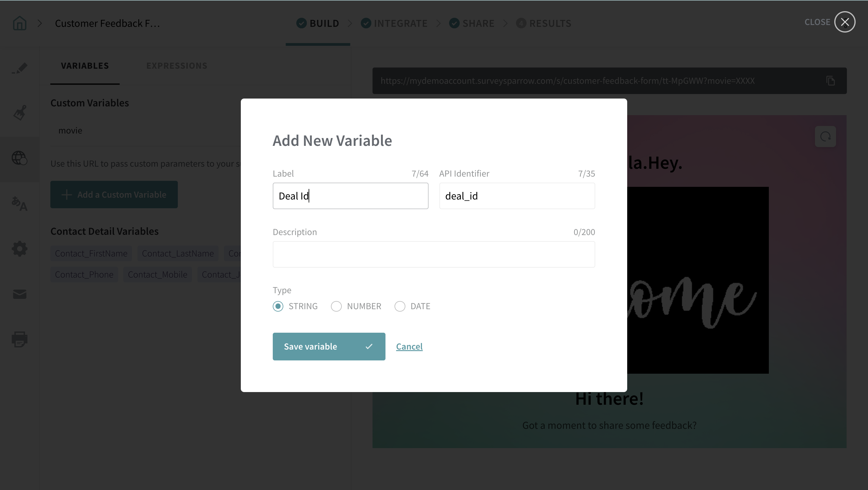The width and height of the screenshot is (868, 490).
Task: Open the translation languages icon in sidebar
Action: [20, 203]
